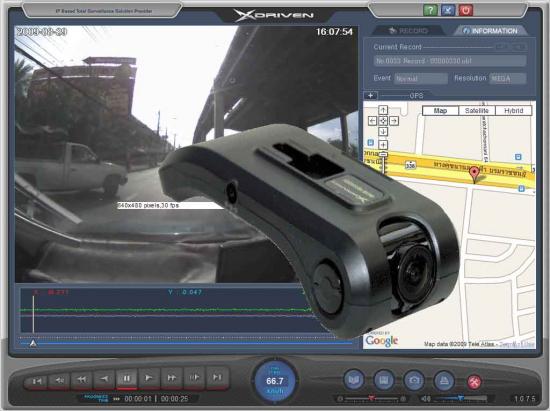Screen dimensions: 550x411
Task: Click the version number 1.0.7.5
Action: coord(525,399)
